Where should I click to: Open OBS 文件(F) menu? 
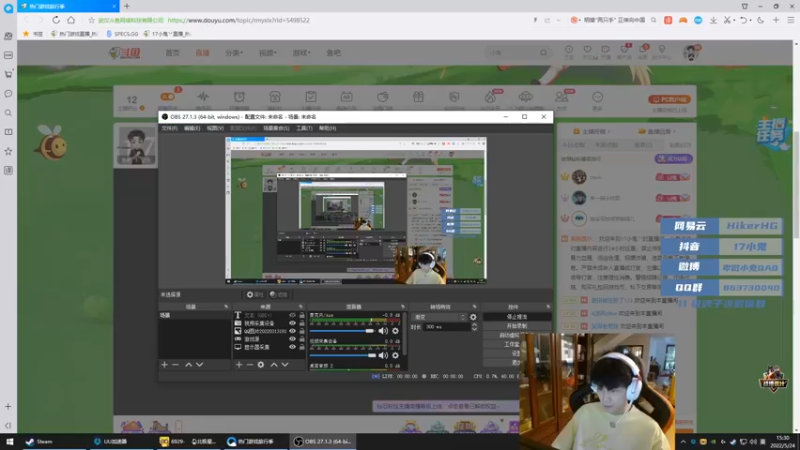tap(169, 128)
